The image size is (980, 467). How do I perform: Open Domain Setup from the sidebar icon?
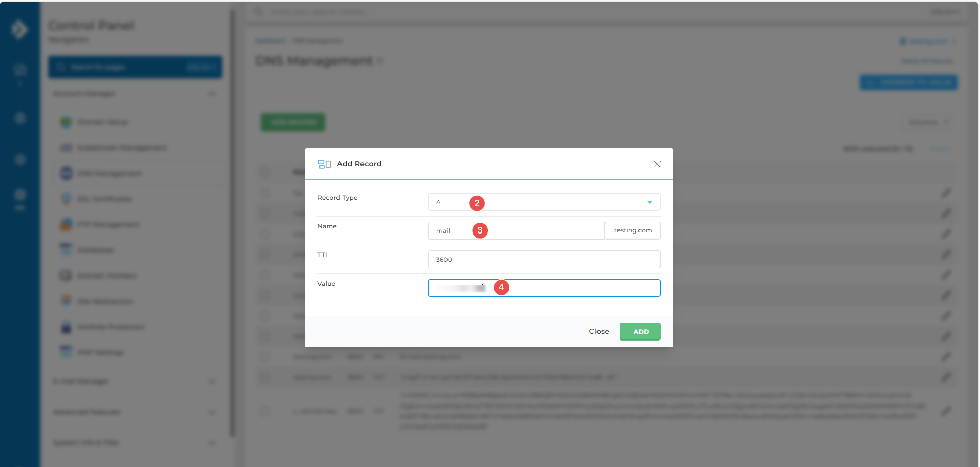point(66,122)
